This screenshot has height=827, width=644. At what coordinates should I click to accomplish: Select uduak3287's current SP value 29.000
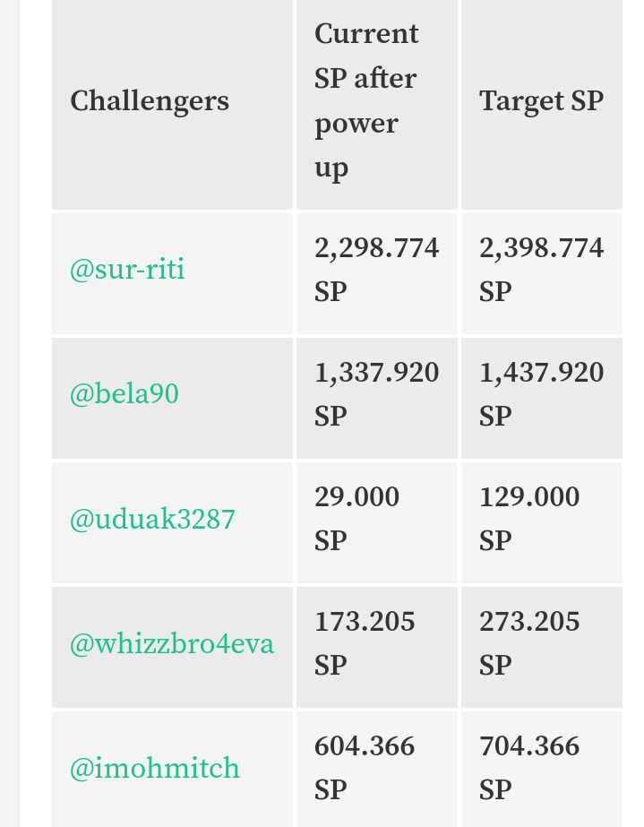click(x=356, y=497)
